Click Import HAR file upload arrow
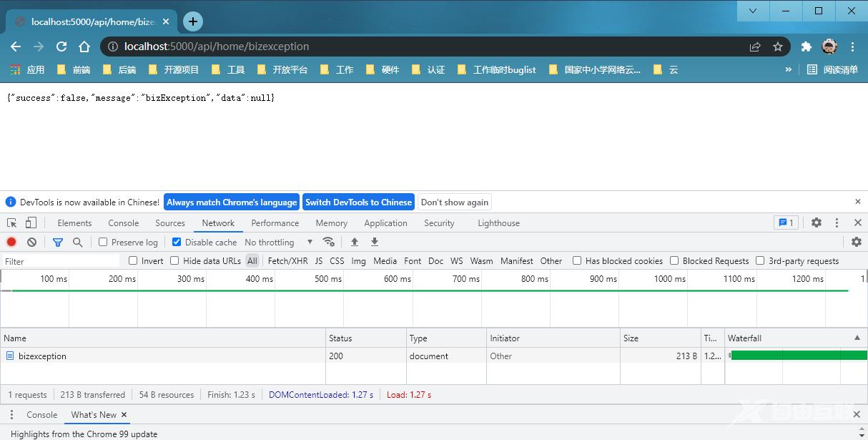868x440 pixels. point(355,243)
